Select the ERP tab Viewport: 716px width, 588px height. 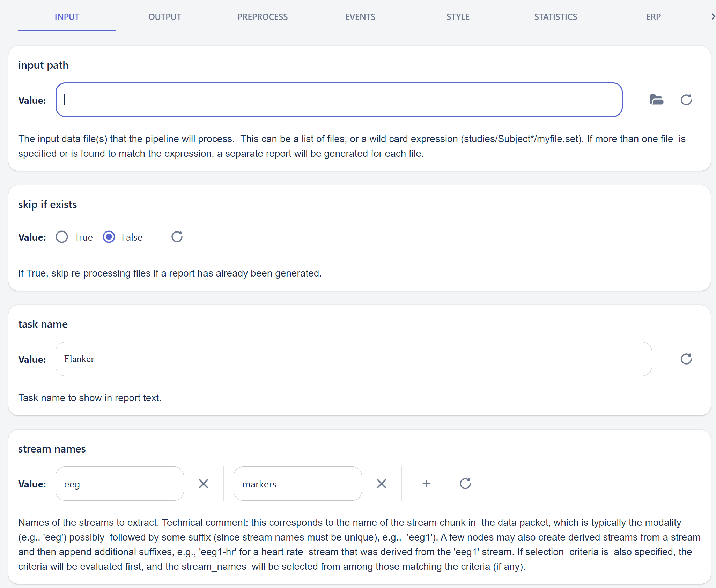pyautogui.click(x=654, y=17)
